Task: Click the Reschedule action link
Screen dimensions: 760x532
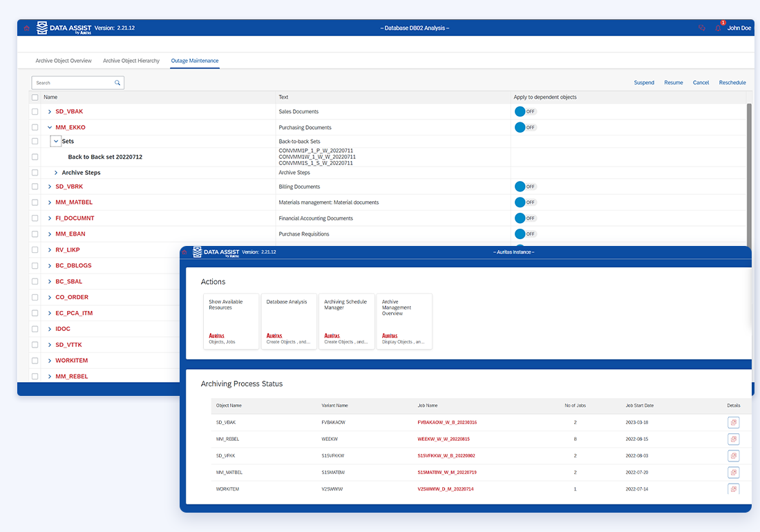Action: 732,83
